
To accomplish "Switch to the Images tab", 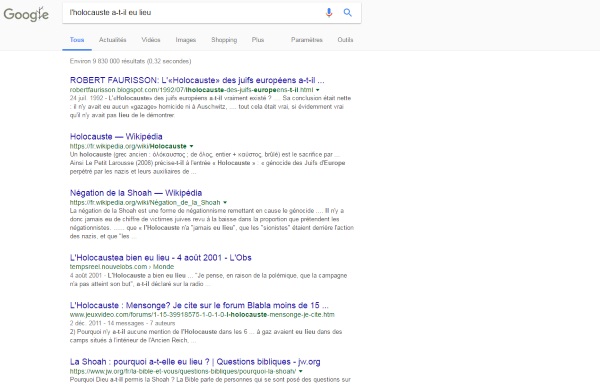I will pos(186,40).
